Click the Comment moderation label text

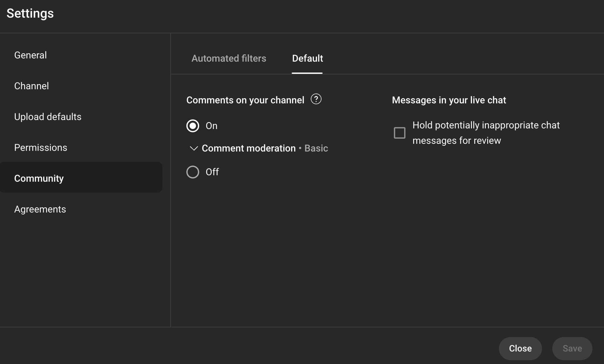(248, 148)
